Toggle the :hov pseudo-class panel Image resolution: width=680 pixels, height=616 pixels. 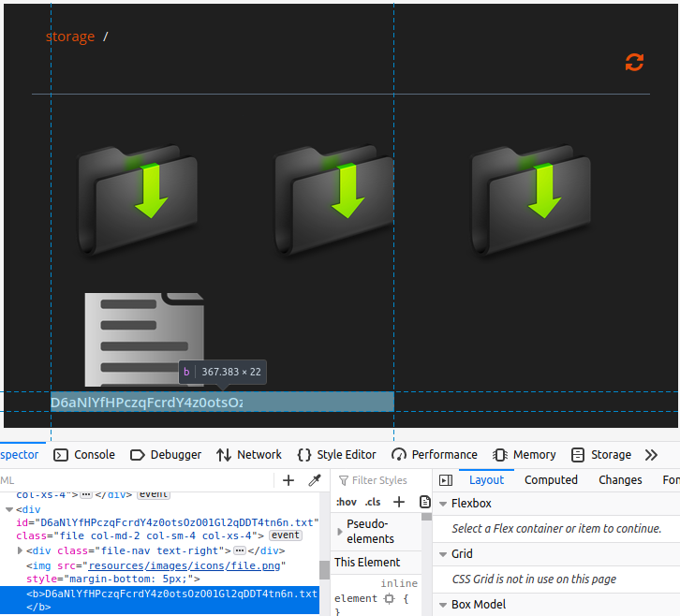[x=346, y=502]
